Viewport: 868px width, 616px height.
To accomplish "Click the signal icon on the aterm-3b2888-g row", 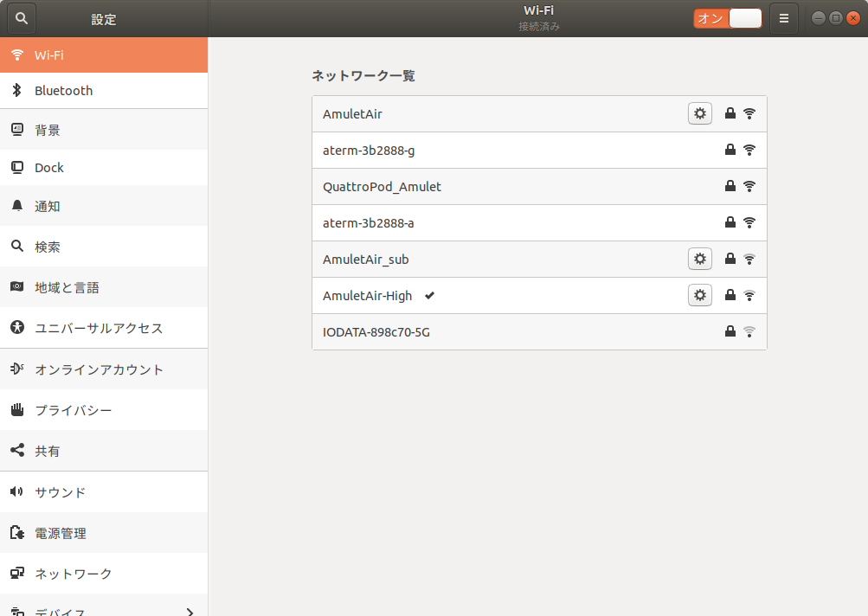I will pyautogui.click(x=749, y=150).
